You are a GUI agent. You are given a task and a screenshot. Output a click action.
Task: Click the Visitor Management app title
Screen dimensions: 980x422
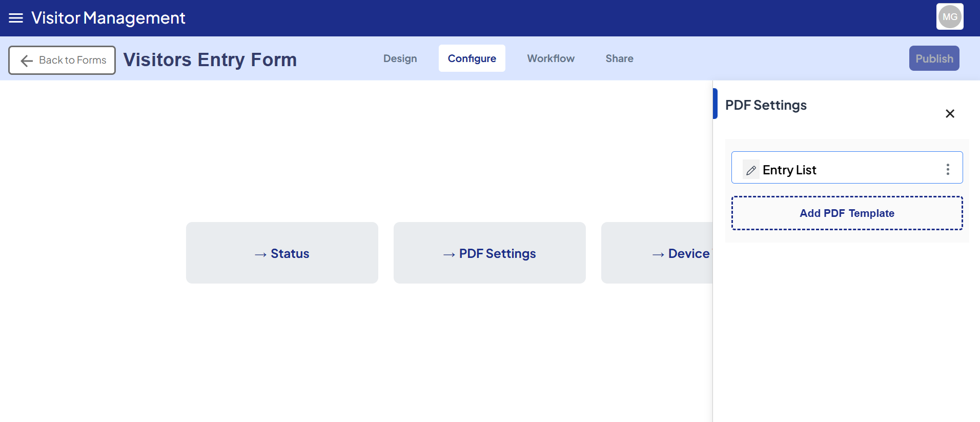pyautogui.click(x=108, y=18)
